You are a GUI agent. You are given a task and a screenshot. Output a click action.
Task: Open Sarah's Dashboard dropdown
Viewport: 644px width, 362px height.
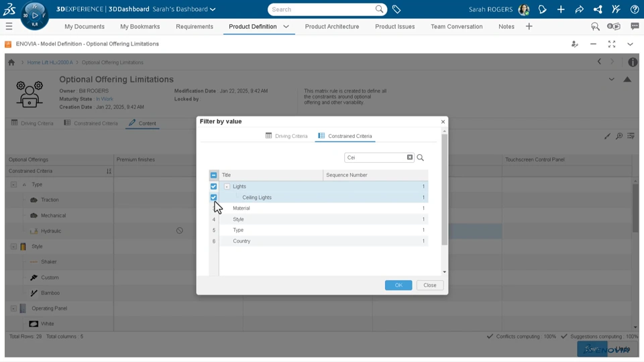point(213,9)
